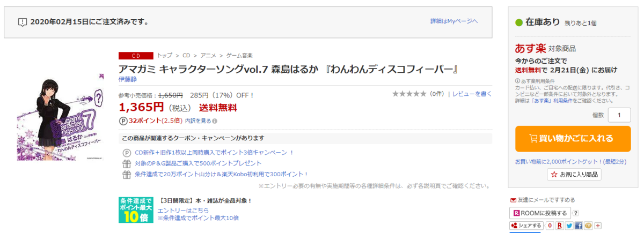This screenshot has height=233, width=644.
Task: Share the product on Facebook
Action: click(579, 226)
